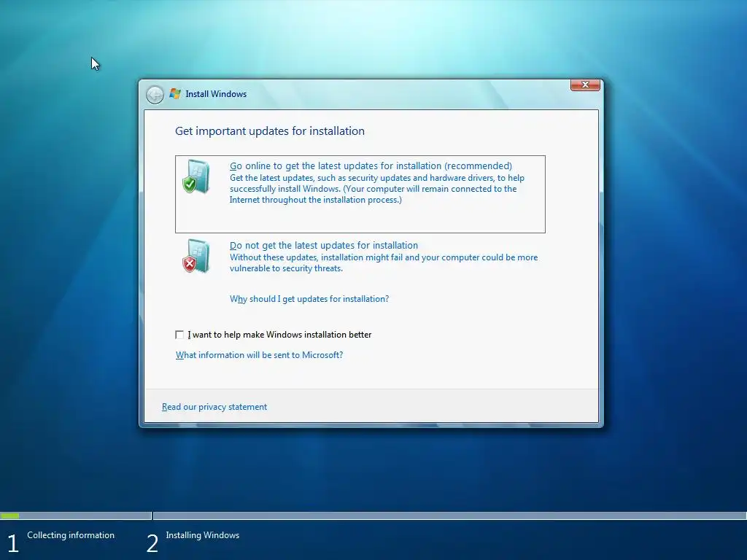
Task: Click the red X shield no-updates icon
Action: (x=196, y=256)
